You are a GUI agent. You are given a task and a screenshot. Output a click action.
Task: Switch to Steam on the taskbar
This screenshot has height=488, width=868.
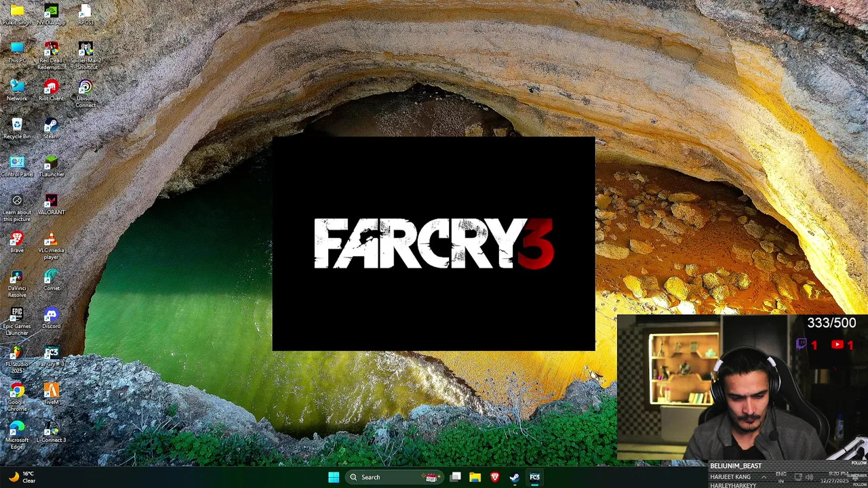coord(515,477)
